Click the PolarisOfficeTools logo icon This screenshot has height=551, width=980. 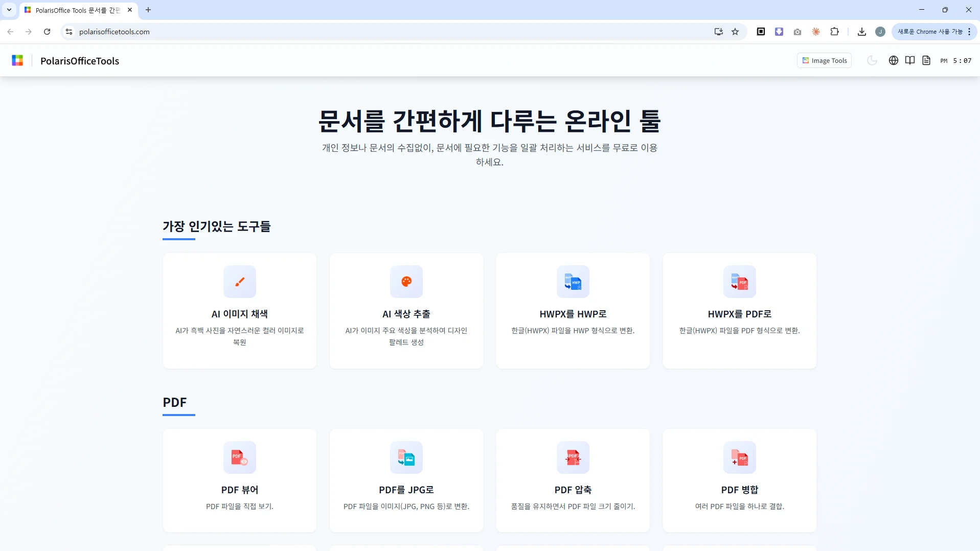[17, 60]
